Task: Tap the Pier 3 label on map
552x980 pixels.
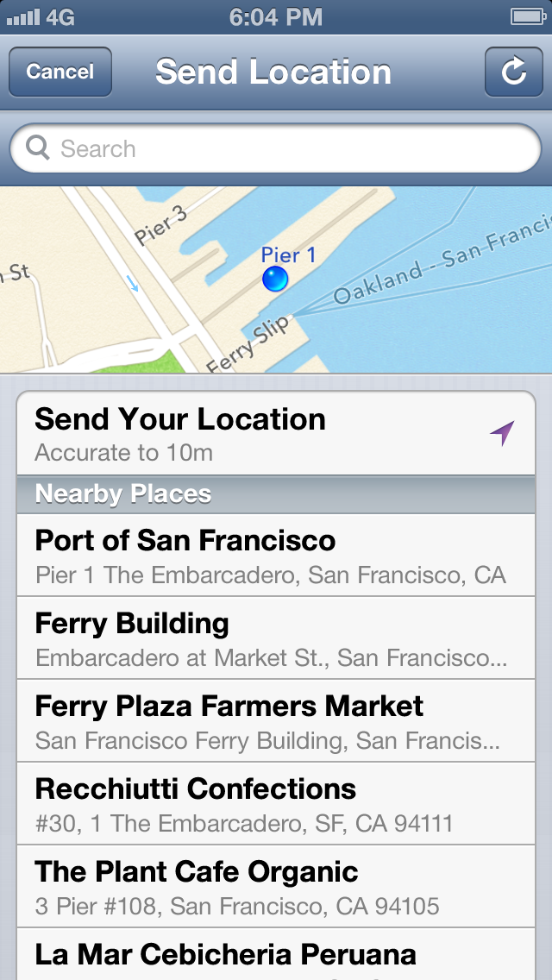Action: coord(161,226)
